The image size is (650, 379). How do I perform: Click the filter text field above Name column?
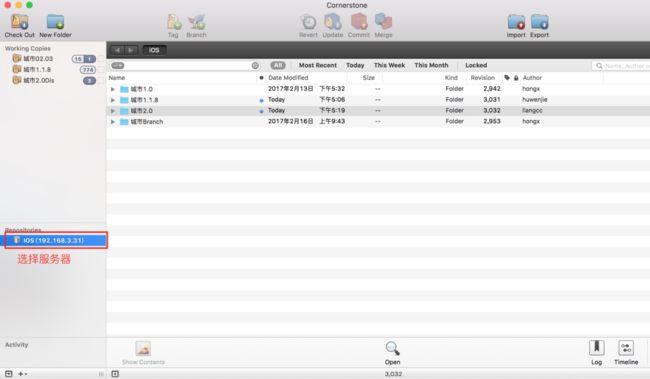[184, 66]
